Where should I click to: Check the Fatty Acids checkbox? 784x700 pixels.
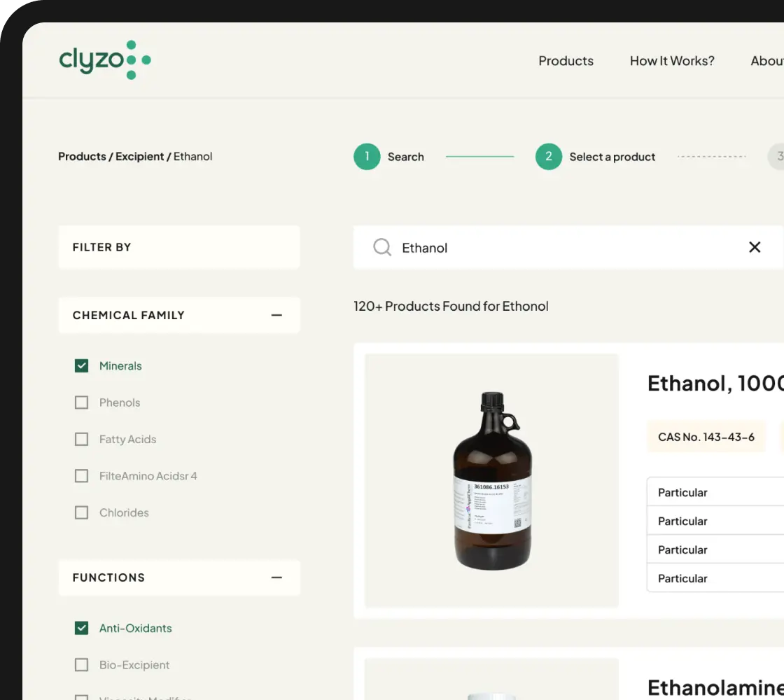click(81, 439)
